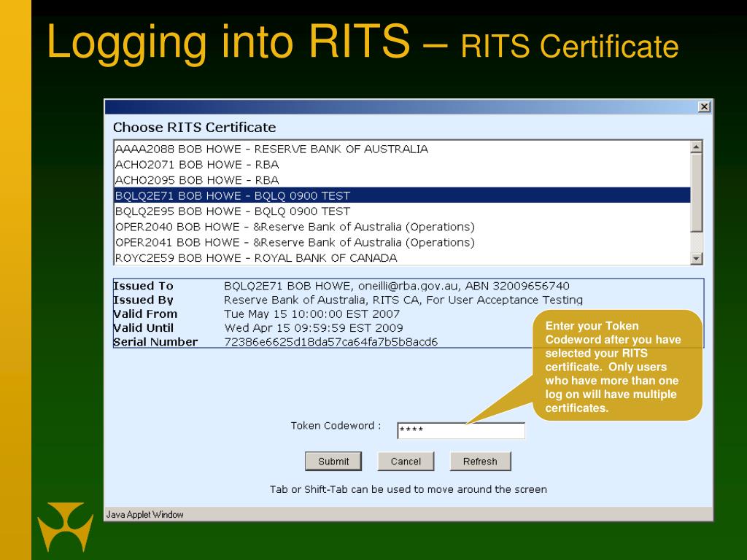The image size is (747, 560).
Task: Select certificate BQLQ2E95 BOB HOWE - BQLQ 0900 TEST
Action: point(402,211)
